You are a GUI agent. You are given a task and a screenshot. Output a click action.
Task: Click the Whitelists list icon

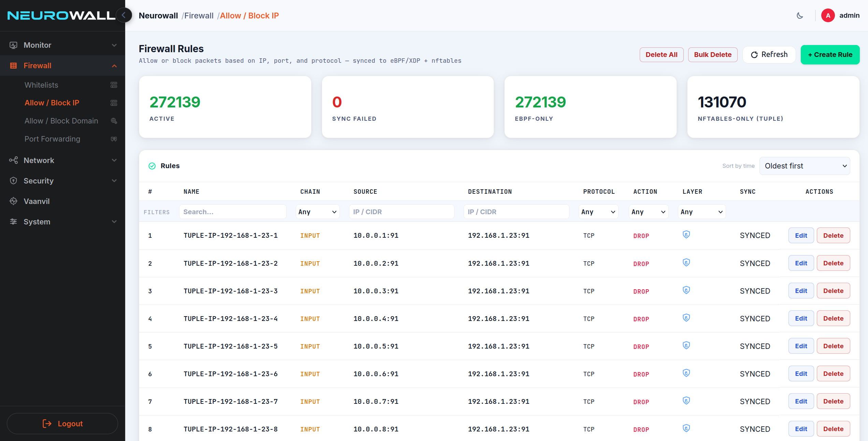[x=114, y=85]
